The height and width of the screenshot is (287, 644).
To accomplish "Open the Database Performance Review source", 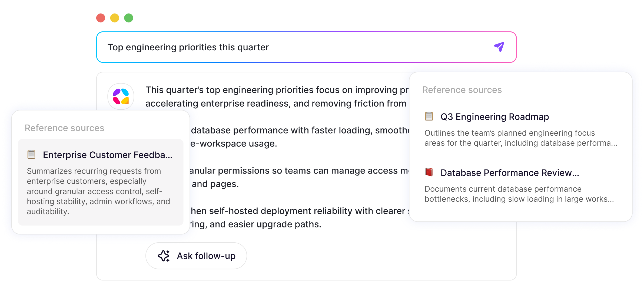I will pos(510,173).
